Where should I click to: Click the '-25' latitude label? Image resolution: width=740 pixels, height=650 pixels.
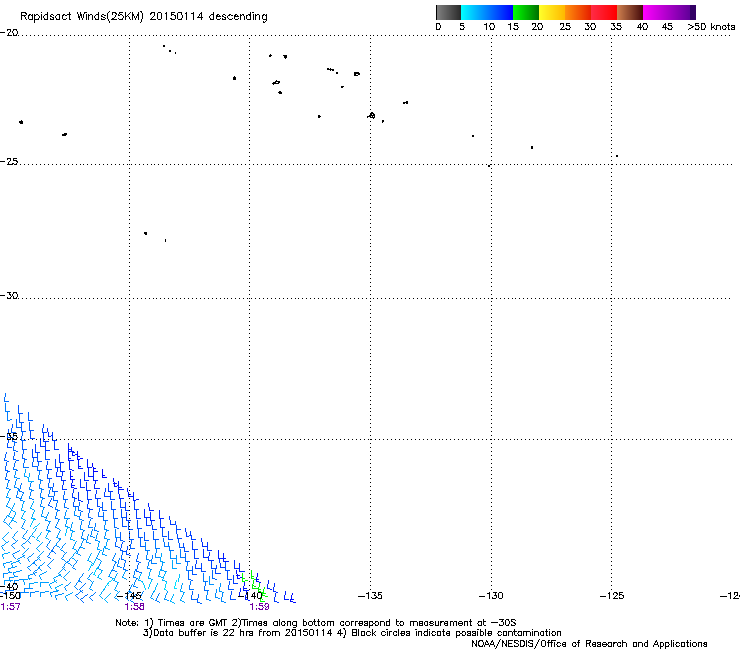coord(9,161)
